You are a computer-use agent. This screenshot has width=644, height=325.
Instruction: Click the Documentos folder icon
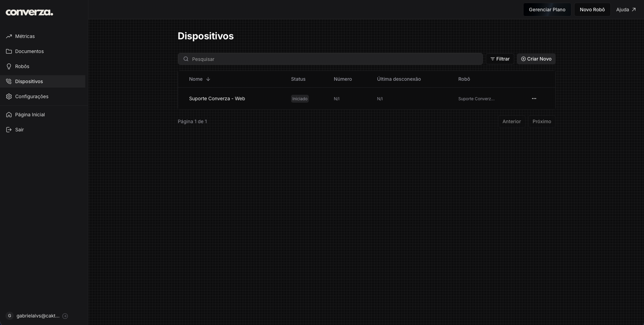9,51
